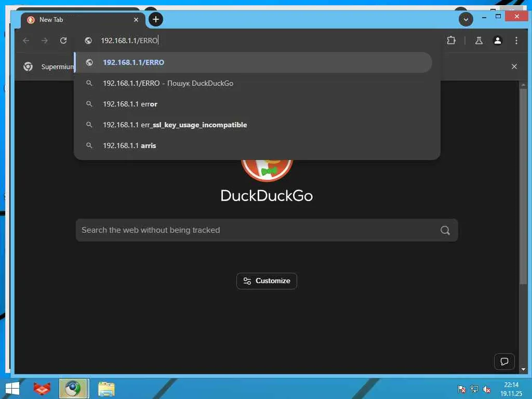
Task: Minimize the browser window
Action: [x=484, y=17]
